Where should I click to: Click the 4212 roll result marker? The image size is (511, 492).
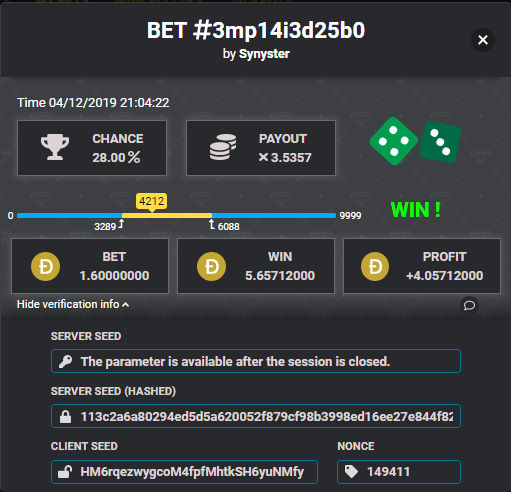coord(152,202)
